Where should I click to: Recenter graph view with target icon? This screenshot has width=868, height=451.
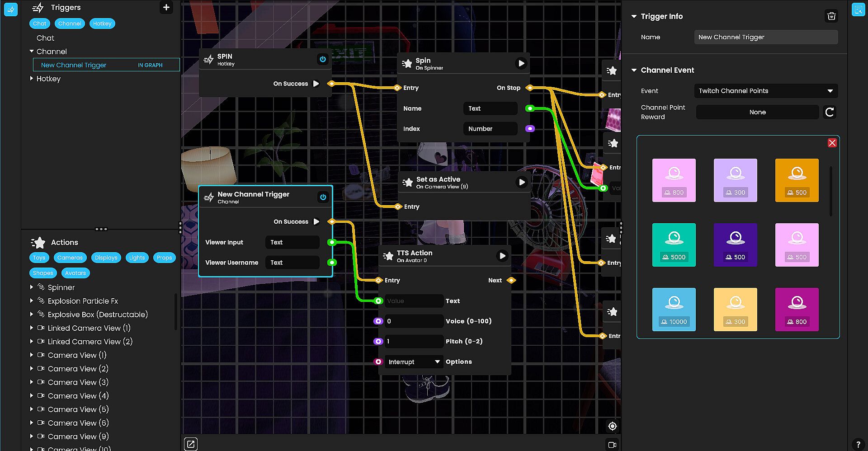point(612,426)
